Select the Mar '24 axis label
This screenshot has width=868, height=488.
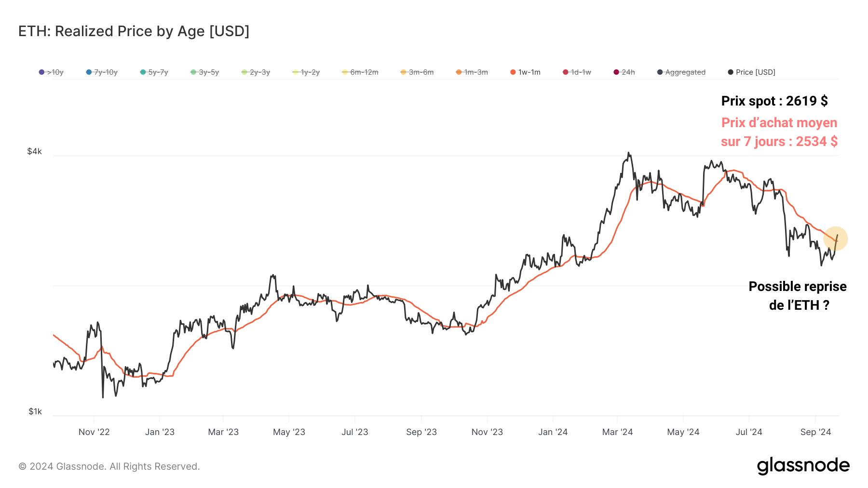617,432
